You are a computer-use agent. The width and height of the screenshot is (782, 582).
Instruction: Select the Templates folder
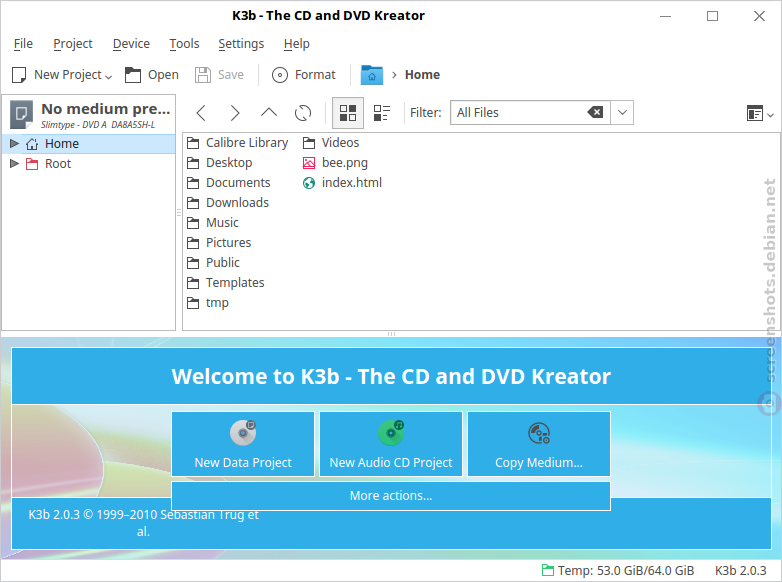pyautogui.click(x=225, y=283)
